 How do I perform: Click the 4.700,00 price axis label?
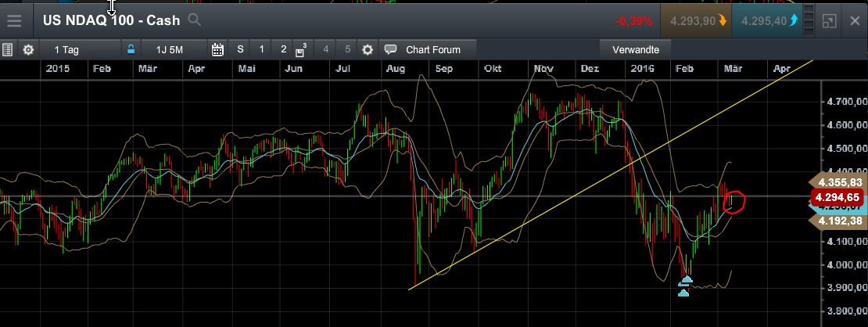[x=845, y=102]
